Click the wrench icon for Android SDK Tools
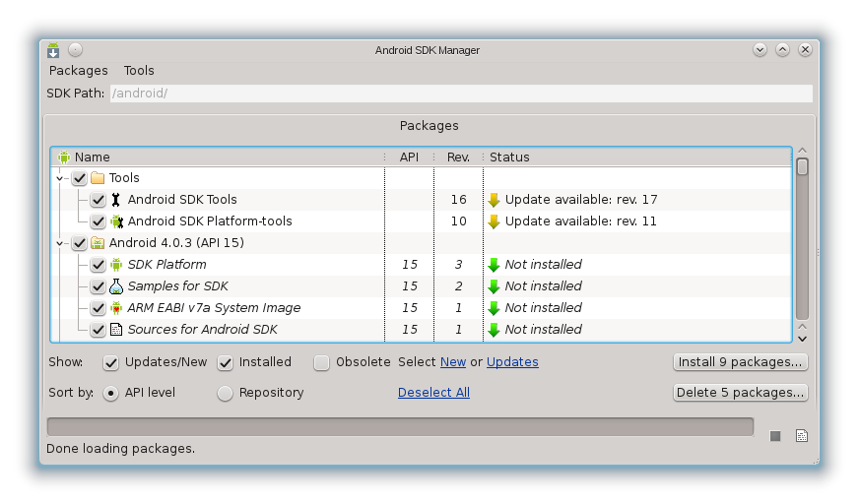Screen dimensions: 859x504 [115, 200]
